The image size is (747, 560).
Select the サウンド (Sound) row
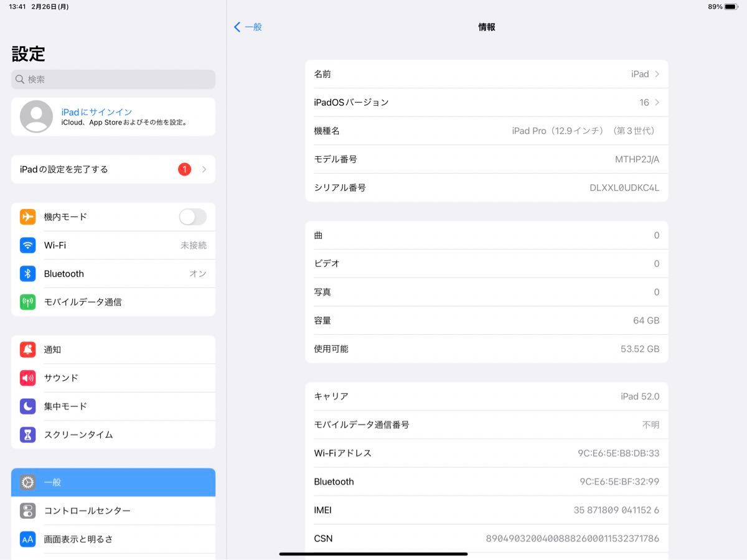tap(113, 378)
